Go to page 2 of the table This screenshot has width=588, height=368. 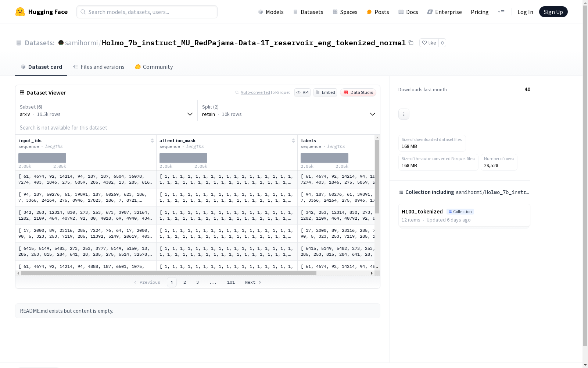coord(184,282)
